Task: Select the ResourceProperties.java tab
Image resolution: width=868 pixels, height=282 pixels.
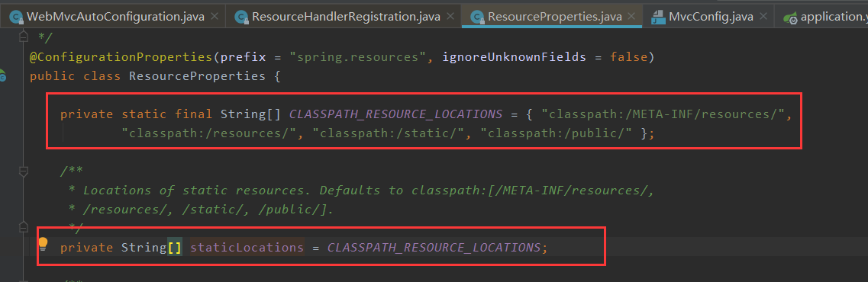Action: pyautogui.click(x=551, y=17)
